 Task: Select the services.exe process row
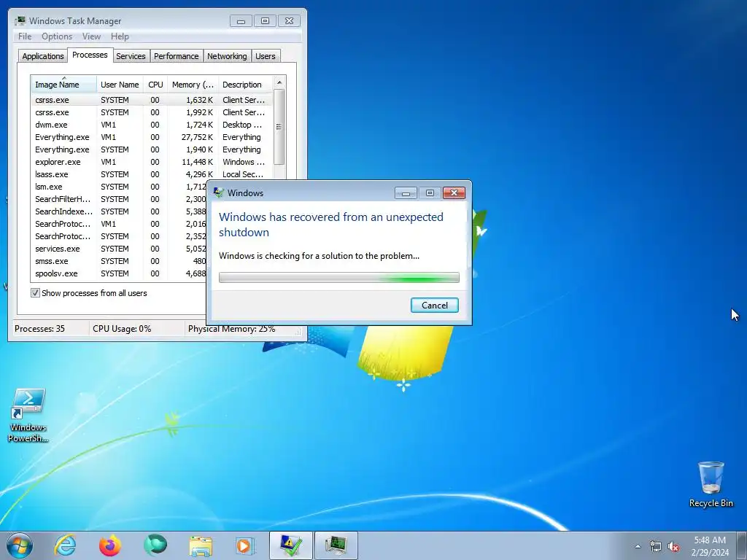tap(119, 249)
